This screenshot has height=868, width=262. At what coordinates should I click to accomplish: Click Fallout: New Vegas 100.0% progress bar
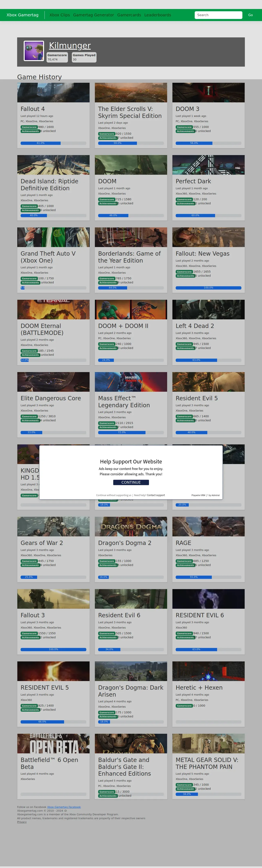tap(209, 288)
